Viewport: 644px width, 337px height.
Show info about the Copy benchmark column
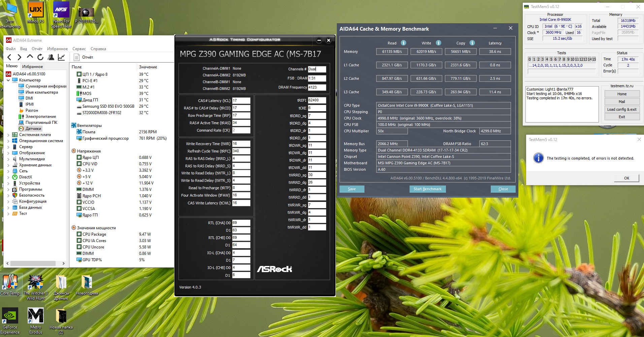pos(472,43)
